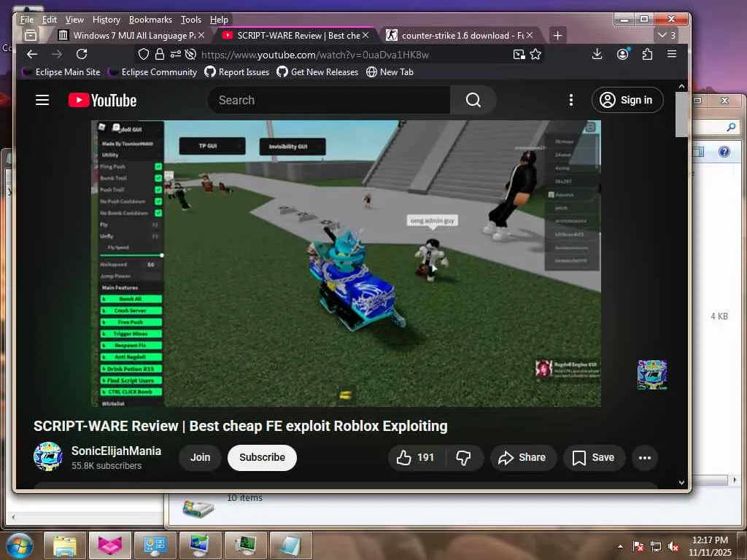
Task: Open Firefox View icon left of the tabs
Action: pos(31,35)
